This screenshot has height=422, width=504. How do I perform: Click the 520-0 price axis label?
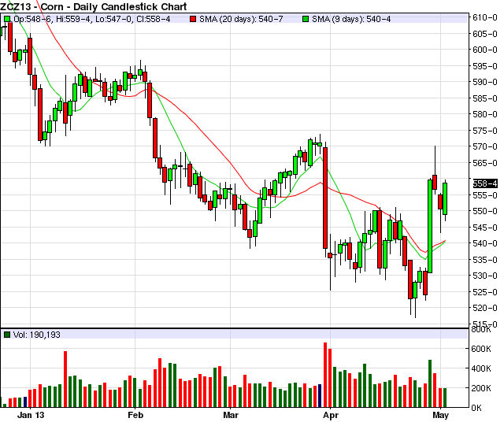[x=485, y=308]
